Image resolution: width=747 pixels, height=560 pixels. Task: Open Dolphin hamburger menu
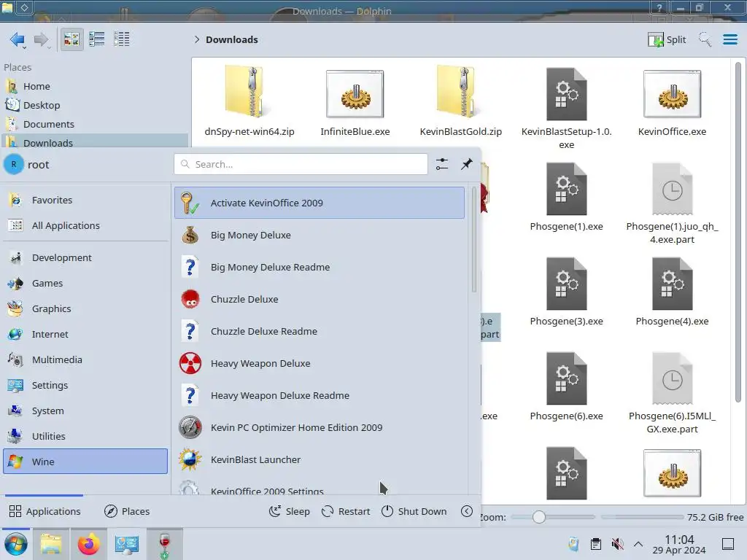click(729, 39)
